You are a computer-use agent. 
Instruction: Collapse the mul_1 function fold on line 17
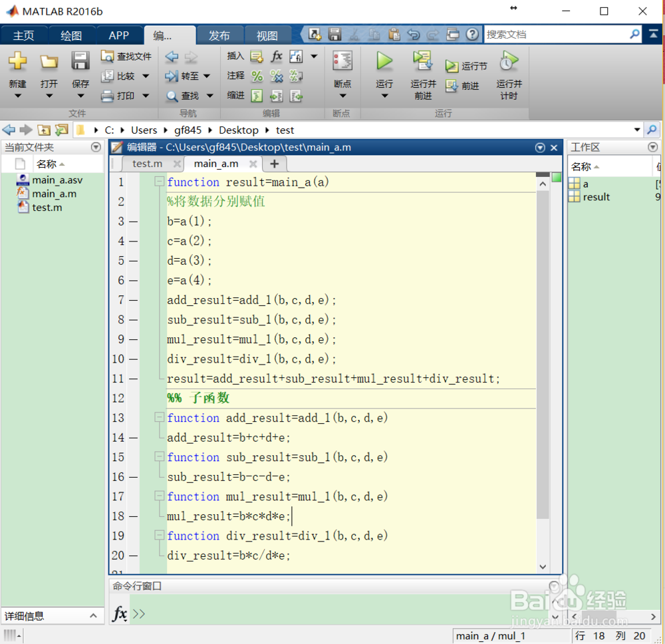point(159,496)
